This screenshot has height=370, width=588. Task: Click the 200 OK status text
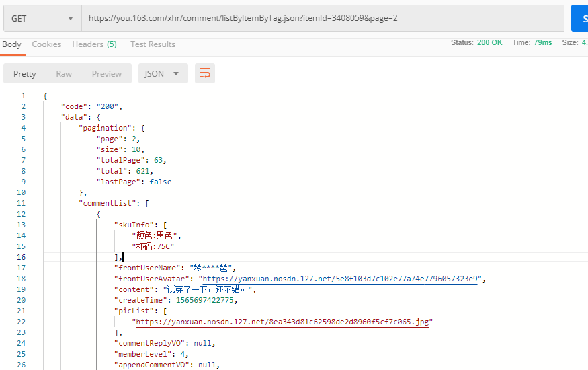tap(489, 42)
